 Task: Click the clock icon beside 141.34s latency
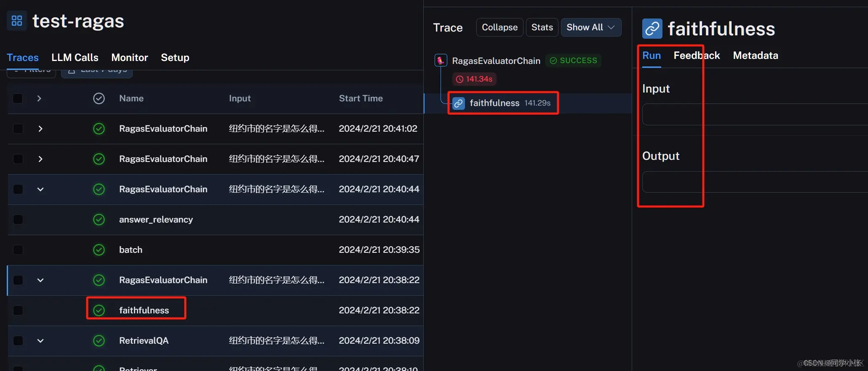(460, 79)
